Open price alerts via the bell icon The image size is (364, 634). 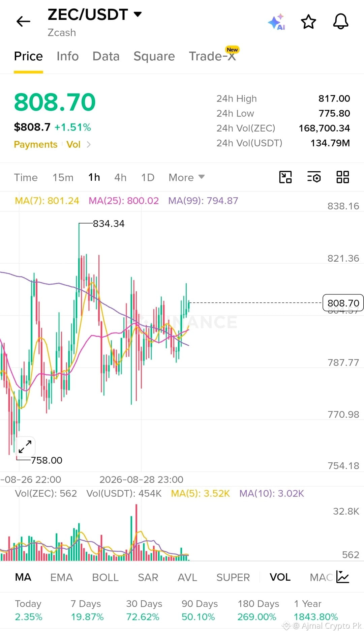341,22
